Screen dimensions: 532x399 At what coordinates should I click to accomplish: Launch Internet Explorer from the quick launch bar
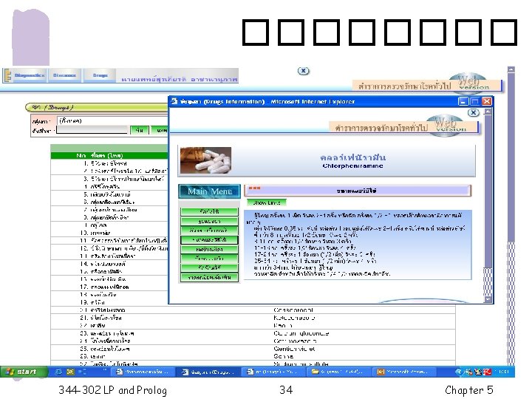tap(58, 372)
